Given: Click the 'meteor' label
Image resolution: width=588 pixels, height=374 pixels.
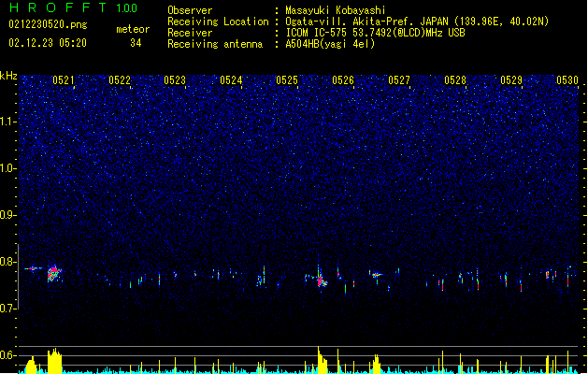Looking at the screenshot, I should pos(133,29).
